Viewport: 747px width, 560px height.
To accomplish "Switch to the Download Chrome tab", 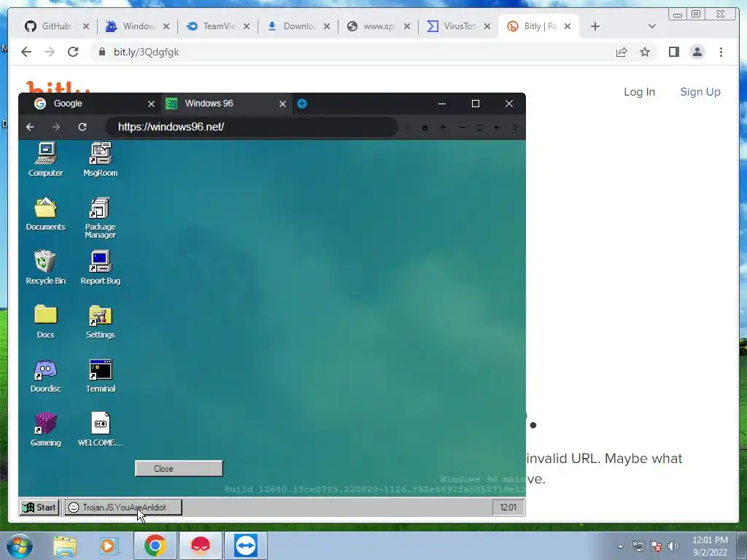I will coord(298,26).
